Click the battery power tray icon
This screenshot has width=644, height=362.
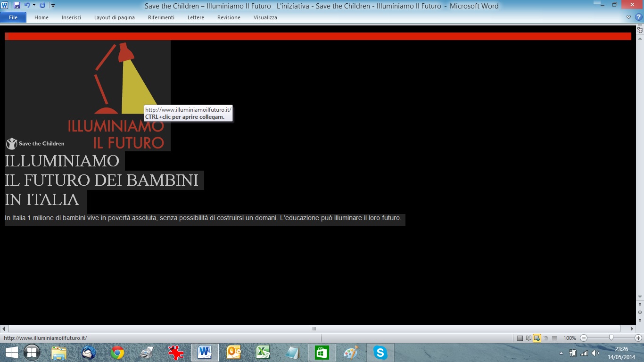tap(573, 353)
